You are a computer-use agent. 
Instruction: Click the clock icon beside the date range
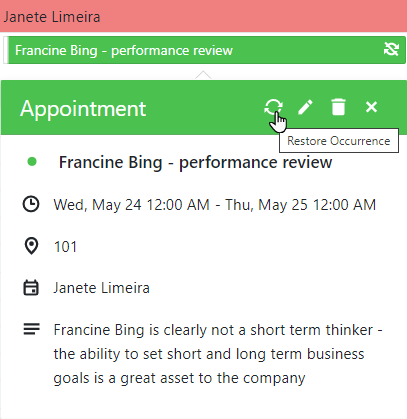click(x=31, y=204)
